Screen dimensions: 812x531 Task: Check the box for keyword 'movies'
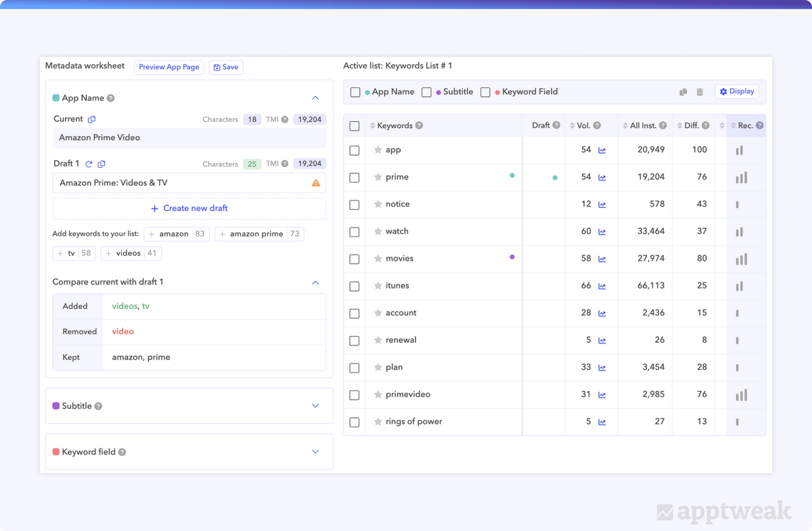355,259
